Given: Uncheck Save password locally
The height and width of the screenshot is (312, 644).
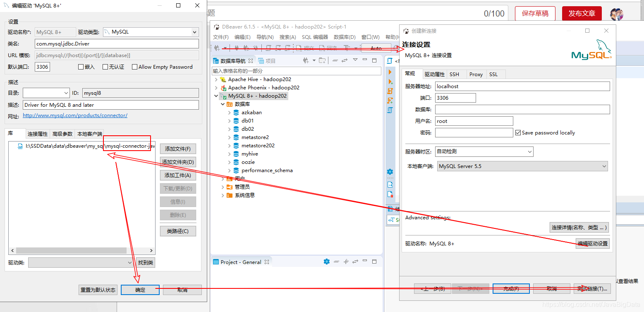Looking at the screenshot, I should pos(518,133).
